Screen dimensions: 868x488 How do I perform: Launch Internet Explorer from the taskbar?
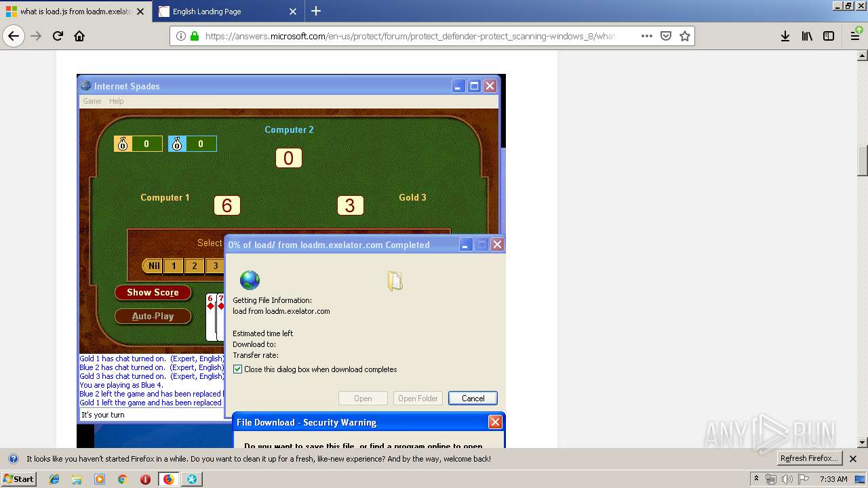(x=54, y=479)
